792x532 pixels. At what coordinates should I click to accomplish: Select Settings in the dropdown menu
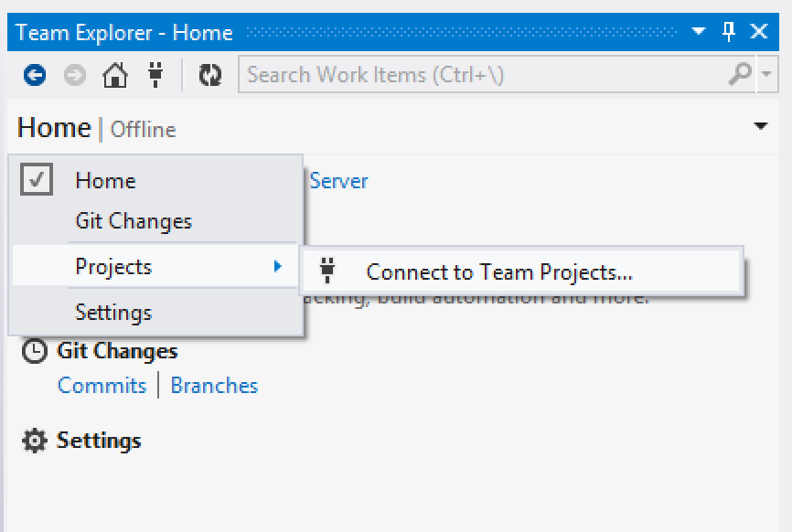coord(157,312)
